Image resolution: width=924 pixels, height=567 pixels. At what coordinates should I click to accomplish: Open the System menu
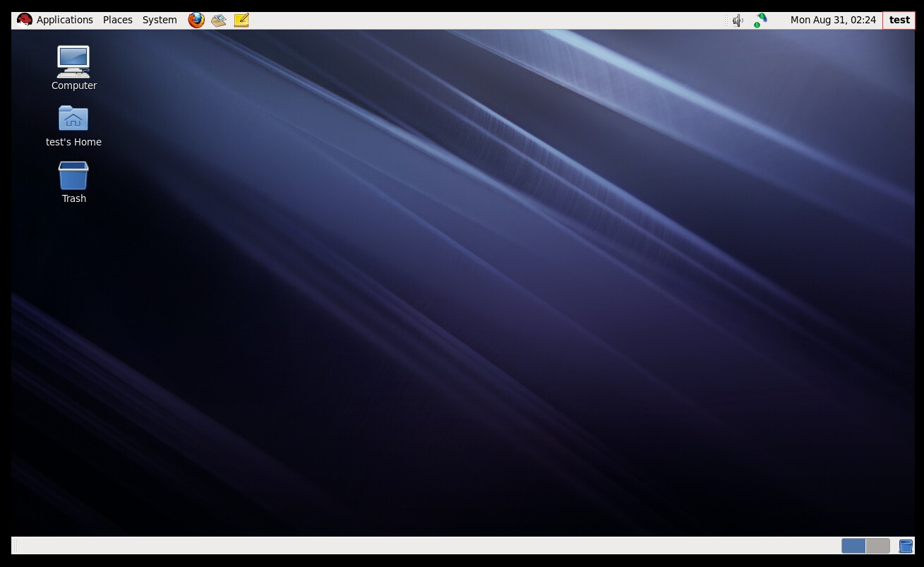click(x=160, y=20)
